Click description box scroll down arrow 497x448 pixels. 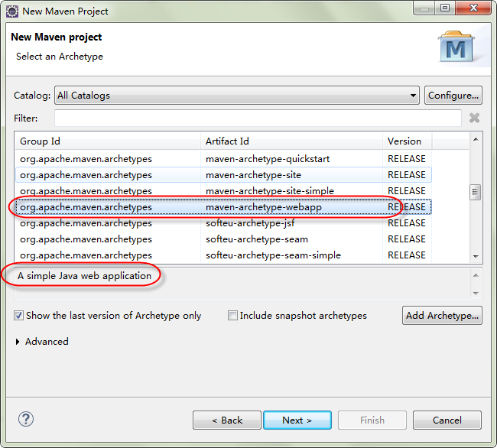pyautogui.click(x=476, y=293)
